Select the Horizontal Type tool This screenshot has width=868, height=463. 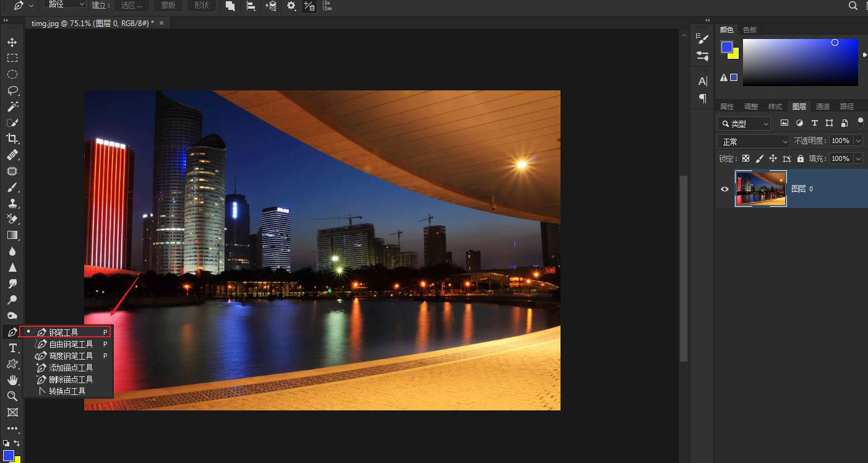click(x=12, y=348)
